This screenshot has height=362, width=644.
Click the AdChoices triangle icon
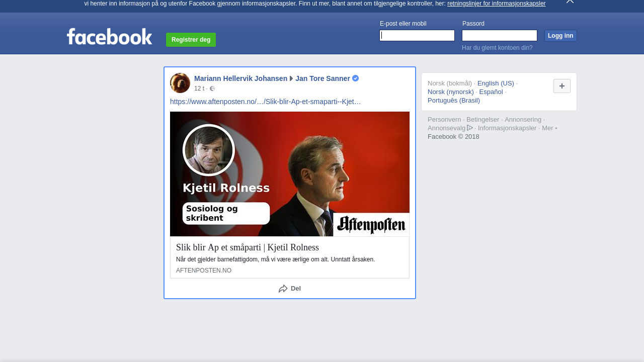pos(470,128)
